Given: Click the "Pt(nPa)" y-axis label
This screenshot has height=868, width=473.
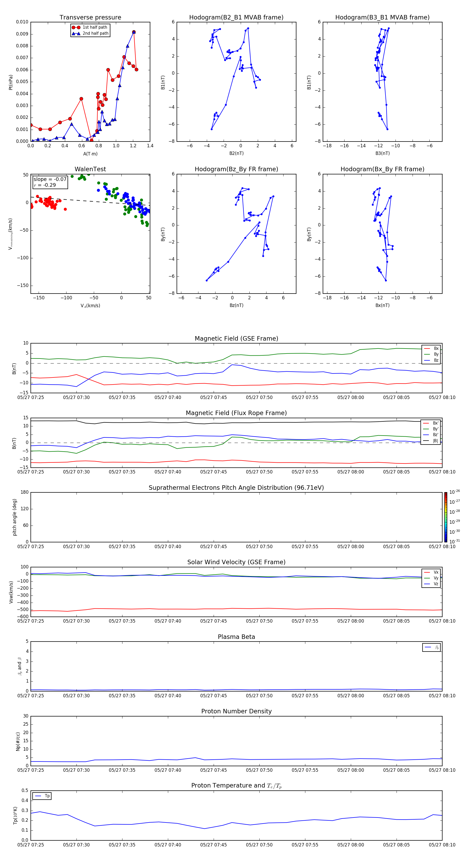Looking at the screenshot, I should pyautogui.click(x=11, y=82).
